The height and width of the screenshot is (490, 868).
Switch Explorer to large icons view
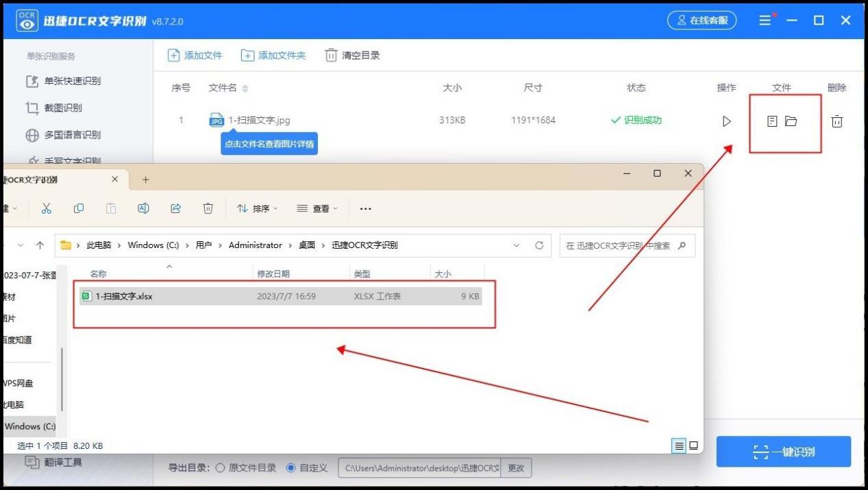coord(693,445)
